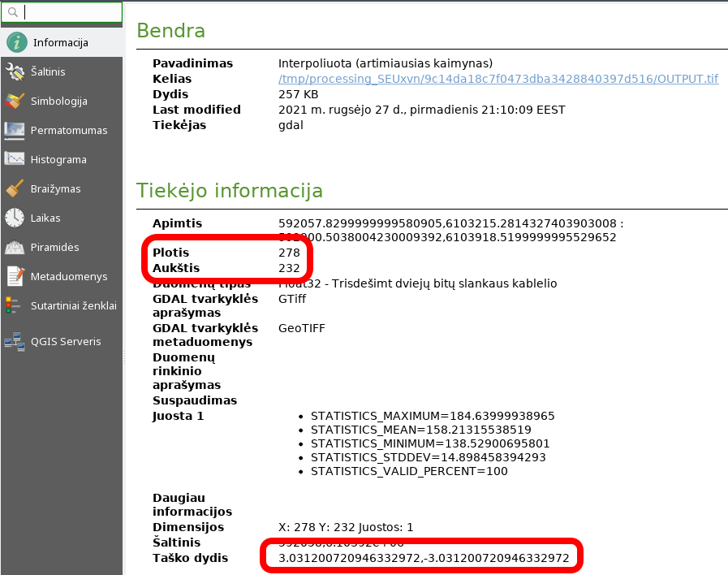
Task: Click the Piramidės pyramid icon
Action: click(x=15, y=247)
